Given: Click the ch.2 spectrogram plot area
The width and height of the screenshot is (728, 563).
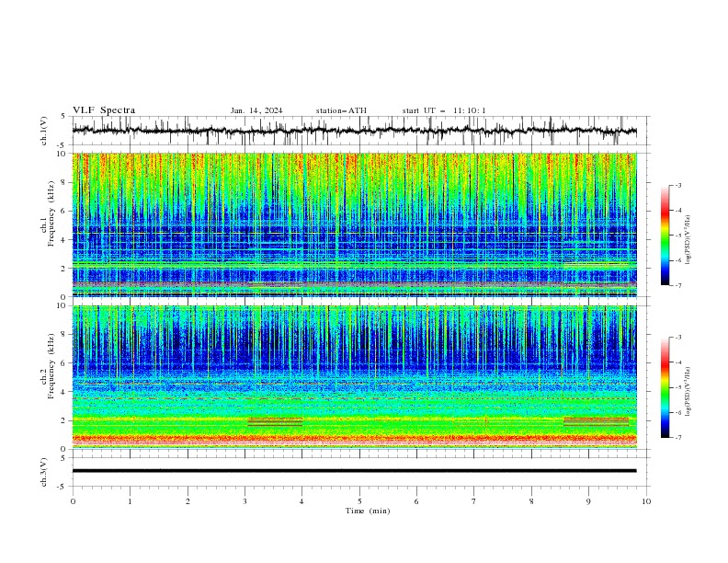Looking at the screenshot, I should click(x=354, y=377).
